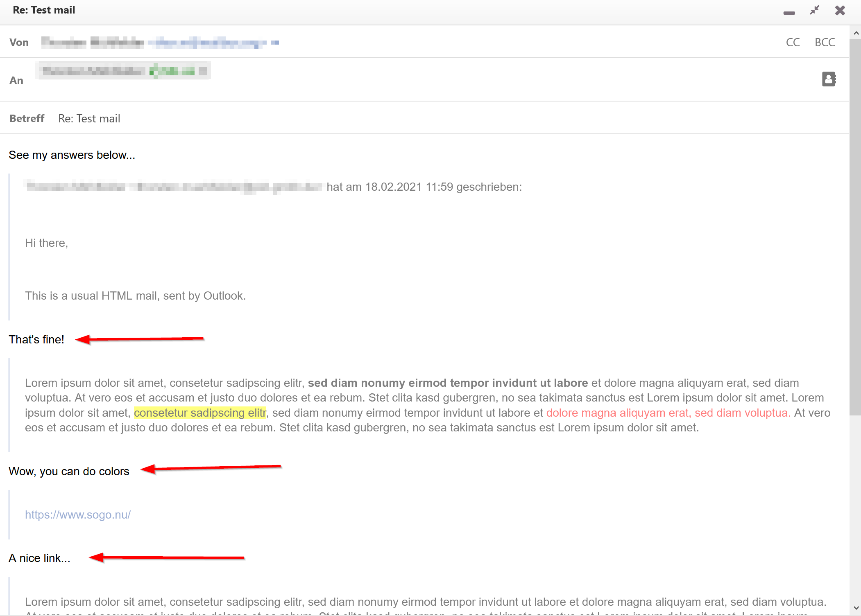Place cursor after 'See my answers below...'
Screen dimensions: 861x616
[136, 155]
